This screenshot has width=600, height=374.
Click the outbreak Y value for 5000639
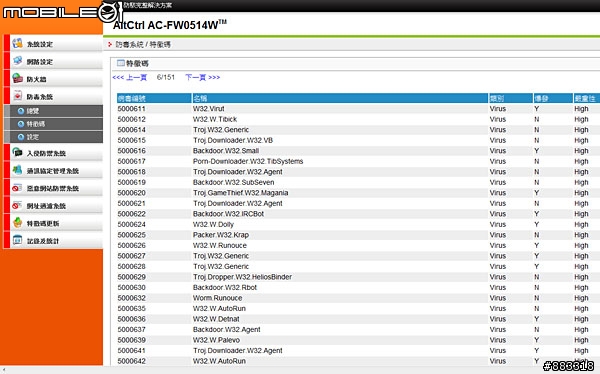click(x=536, y=340)
